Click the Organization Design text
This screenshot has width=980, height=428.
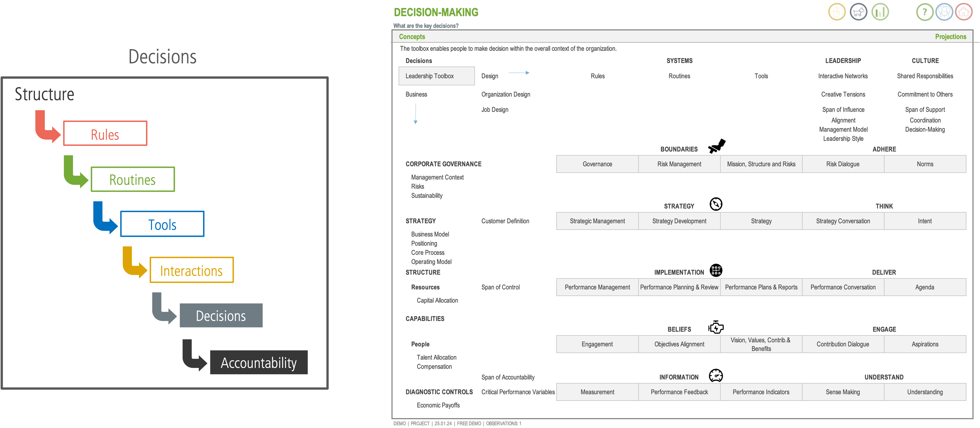[x=506, y=94]
